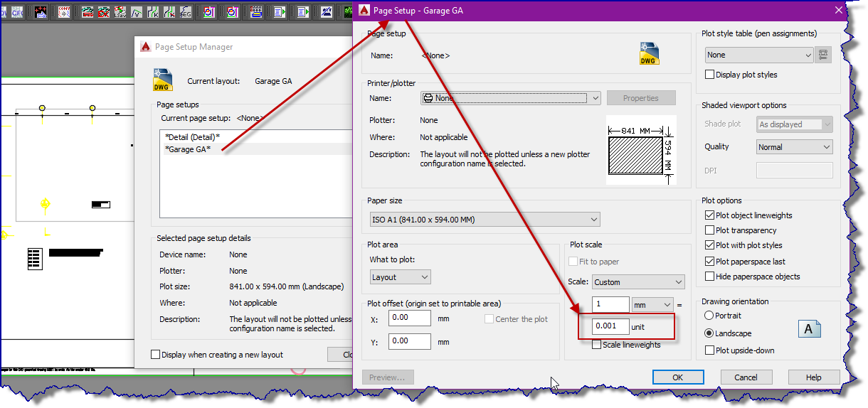The height and width of the screenshot is (408, 868).
Task: Toggle Plot with plot styles
Action: pyautogui.click(x=710, y=245)
